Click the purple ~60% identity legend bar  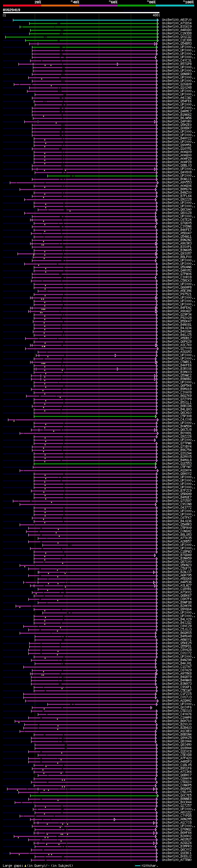pyautogui.click(x=98, y=6)
